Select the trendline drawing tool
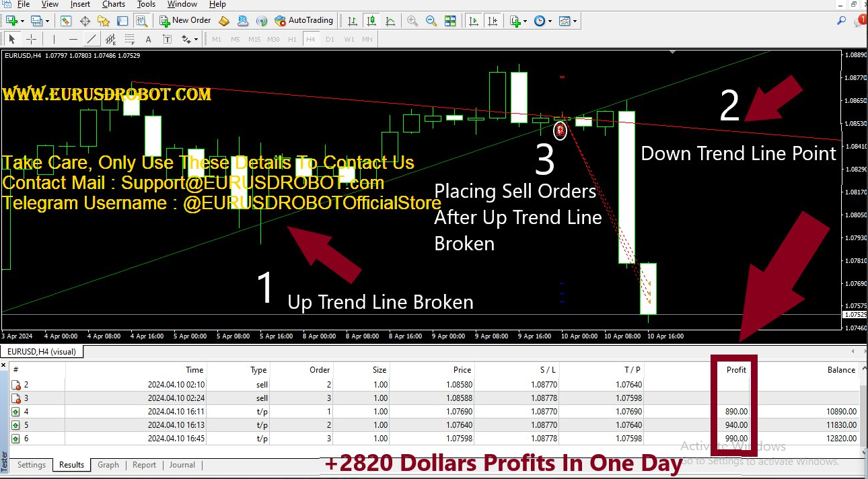This screenshot has height=479, width=868. pos(92,39)
